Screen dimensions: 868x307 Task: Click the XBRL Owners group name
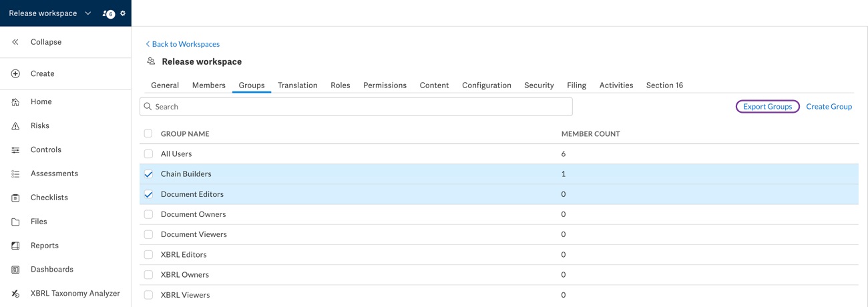(185, 274)
